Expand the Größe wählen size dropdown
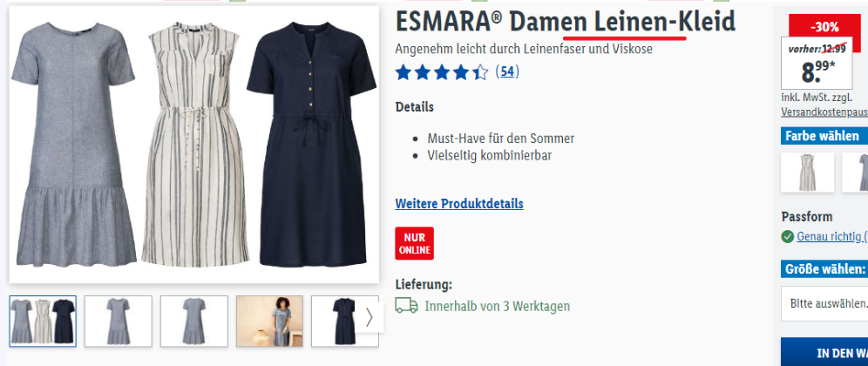The image size is (868, 366). tap(824, 303)
